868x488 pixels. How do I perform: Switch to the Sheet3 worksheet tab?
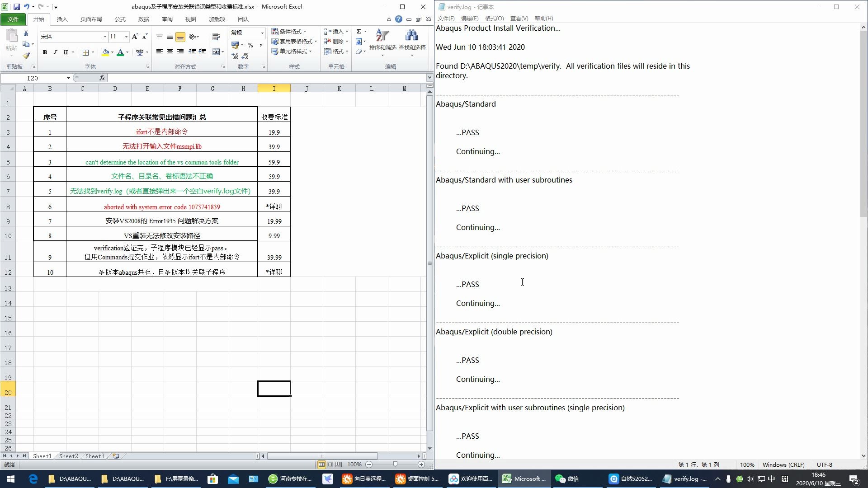tap(94, 456)
